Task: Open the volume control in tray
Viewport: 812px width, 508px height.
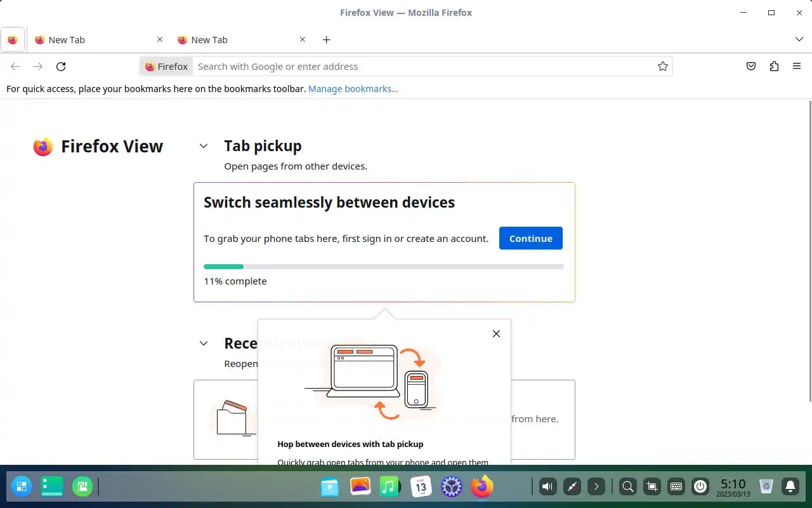Action: pos(547,487)
